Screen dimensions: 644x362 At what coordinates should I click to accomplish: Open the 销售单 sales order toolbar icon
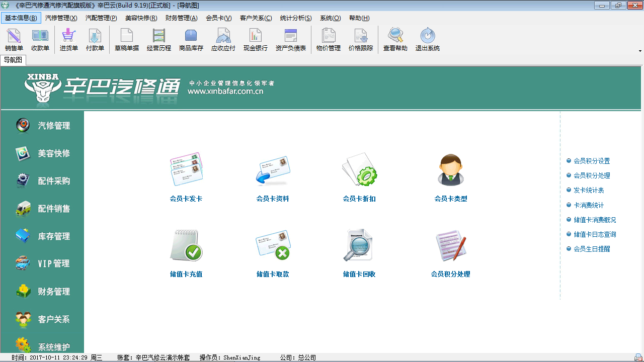(14, 40)
